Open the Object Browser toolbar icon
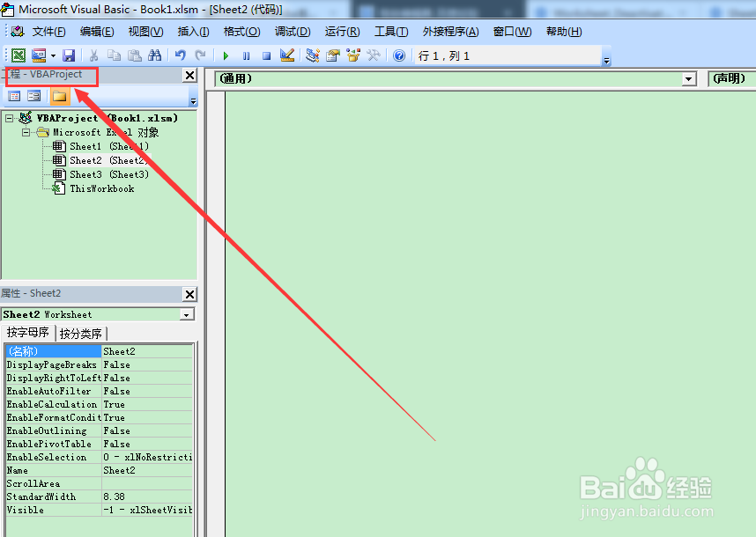 click(353, 55)
